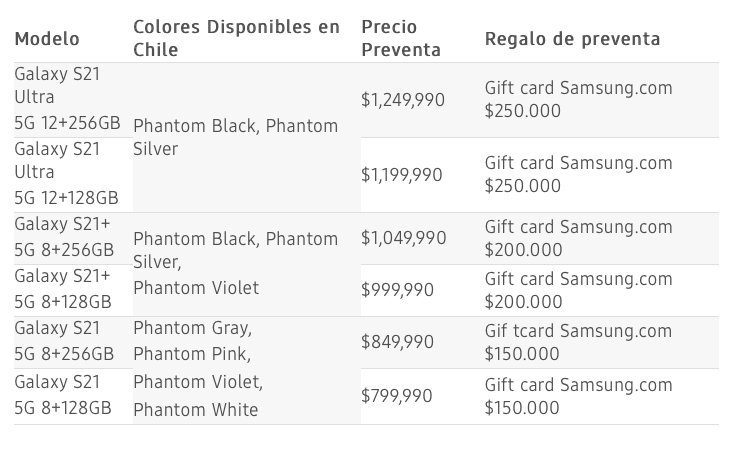This screenshot has height=452, width=745.
Task: Select the Regalo de preventa header
Action: (572, 39)
